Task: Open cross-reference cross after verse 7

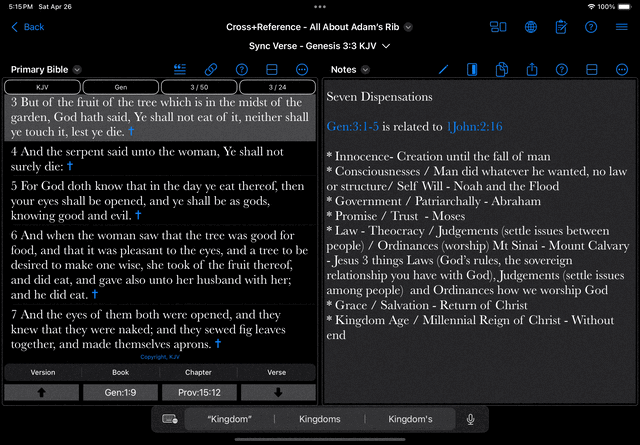Action: pyautogui.click(x=218, y=343)
